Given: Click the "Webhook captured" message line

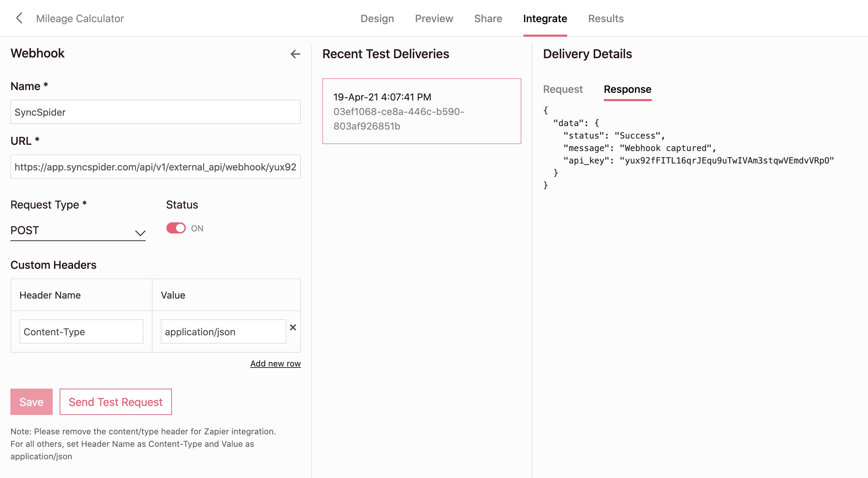Looking at the screenshot, I should point(640,148).
